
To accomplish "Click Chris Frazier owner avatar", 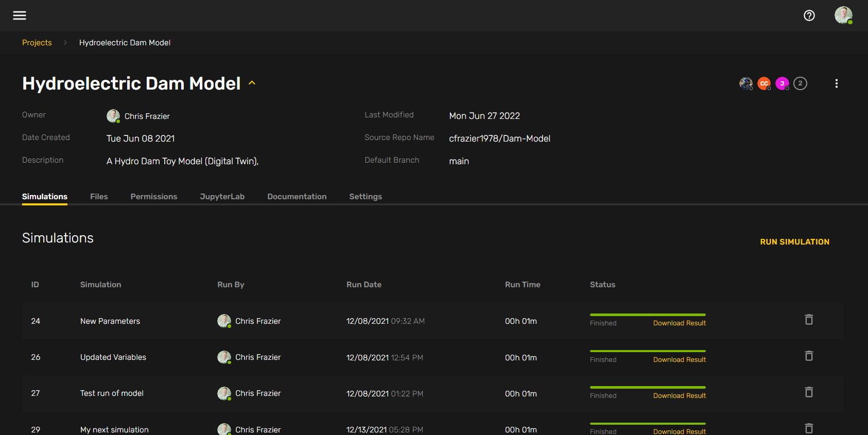I will [113, 116].
